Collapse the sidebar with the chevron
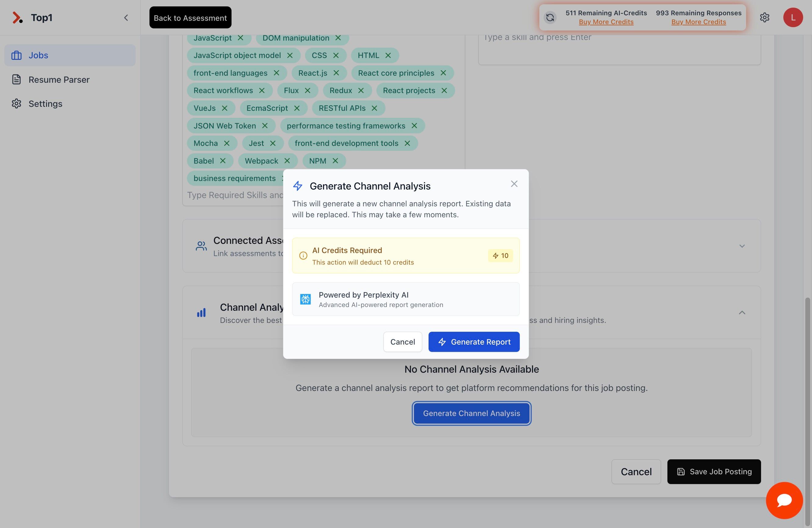Image resolution: width=812 pixels, height=528 pixels. click(x=126, y=17)
